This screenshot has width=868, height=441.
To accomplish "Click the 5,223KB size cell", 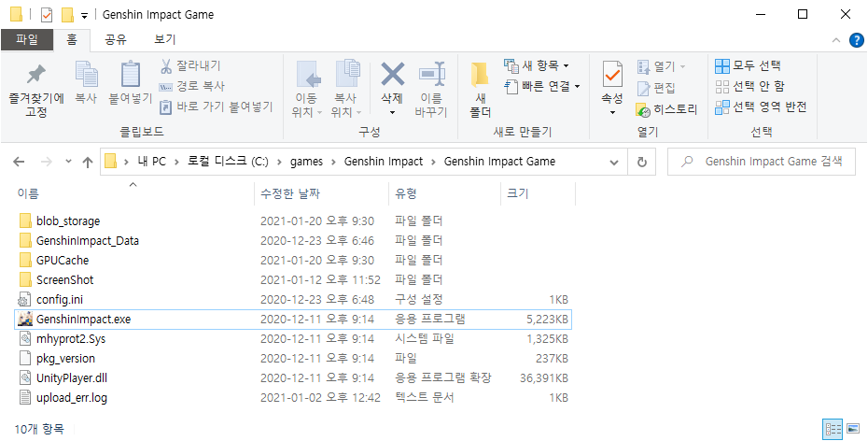I will [547, 320].
